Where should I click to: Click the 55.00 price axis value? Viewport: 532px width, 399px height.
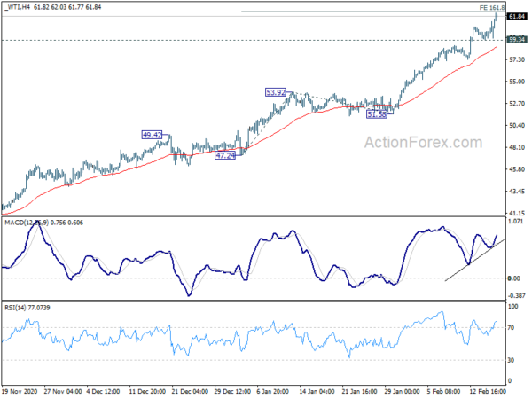pyautogui.click(x=517, y=82)
